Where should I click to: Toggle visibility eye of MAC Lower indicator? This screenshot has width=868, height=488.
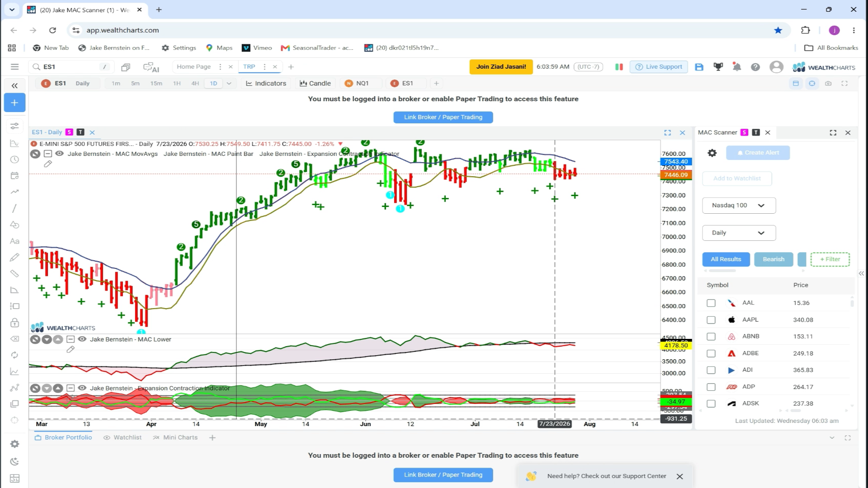pos(82,339)
